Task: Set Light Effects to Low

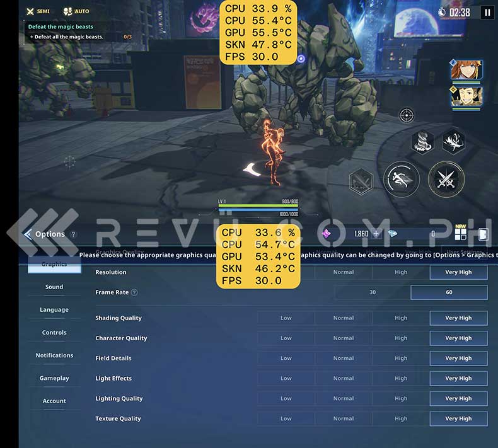Action: point(286,378)
